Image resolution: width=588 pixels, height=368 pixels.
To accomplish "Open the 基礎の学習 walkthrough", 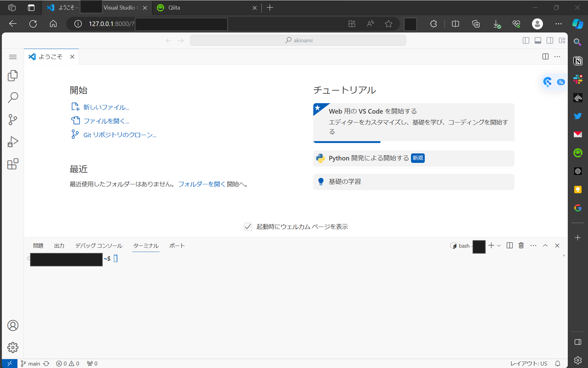I will (414, 182).
